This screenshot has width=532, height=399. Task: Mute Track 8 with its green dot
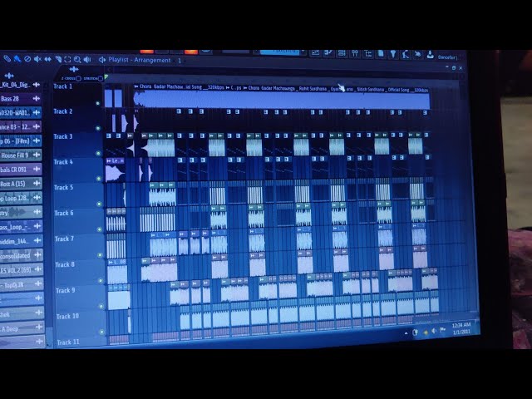tap(101, 281)
